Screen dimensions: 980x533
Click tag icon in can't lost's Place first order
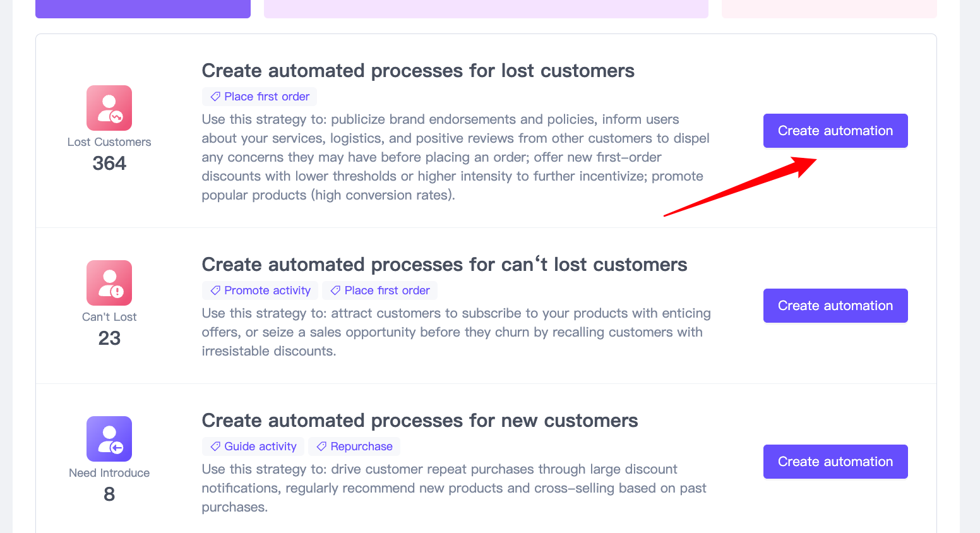tap(335, 290)
